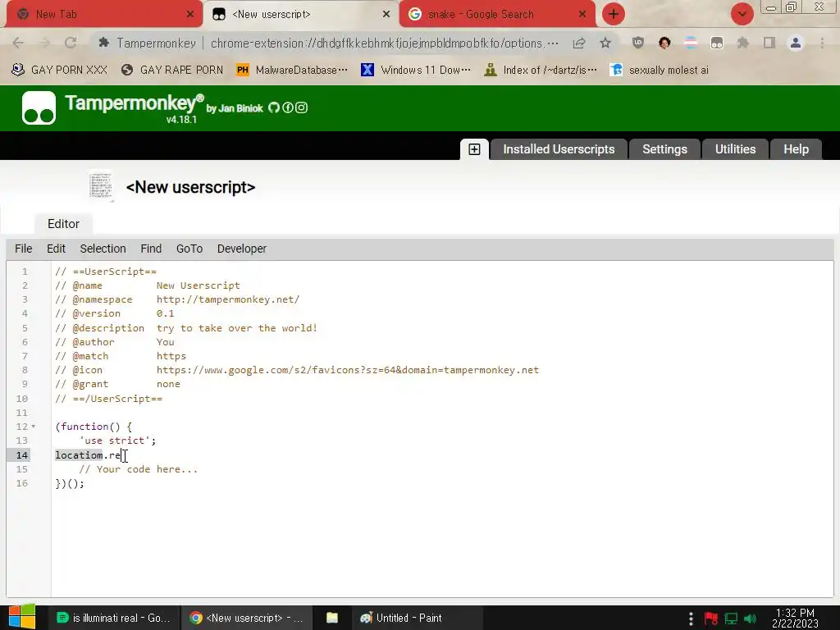The height and width of the screenshot is (630, 840).
Task: Click the red flag tray icon
Action: pos(711,619)
